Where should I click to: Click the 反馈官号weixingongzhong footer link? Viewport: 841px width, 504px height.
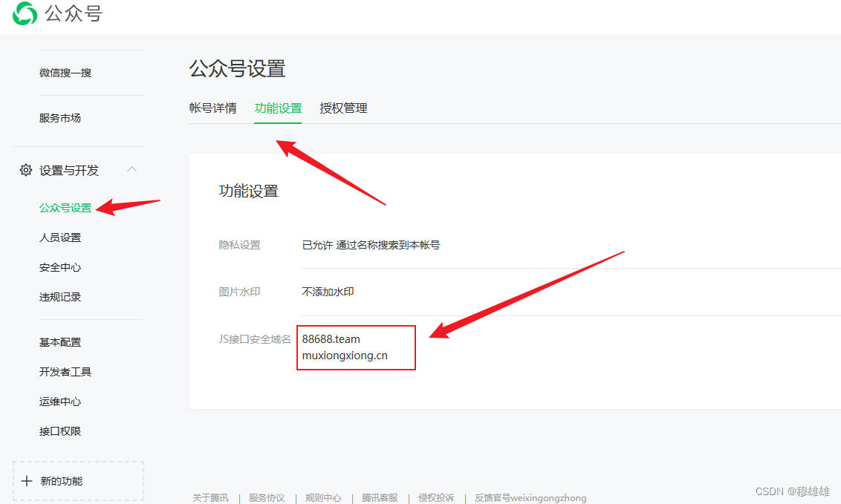530,497
